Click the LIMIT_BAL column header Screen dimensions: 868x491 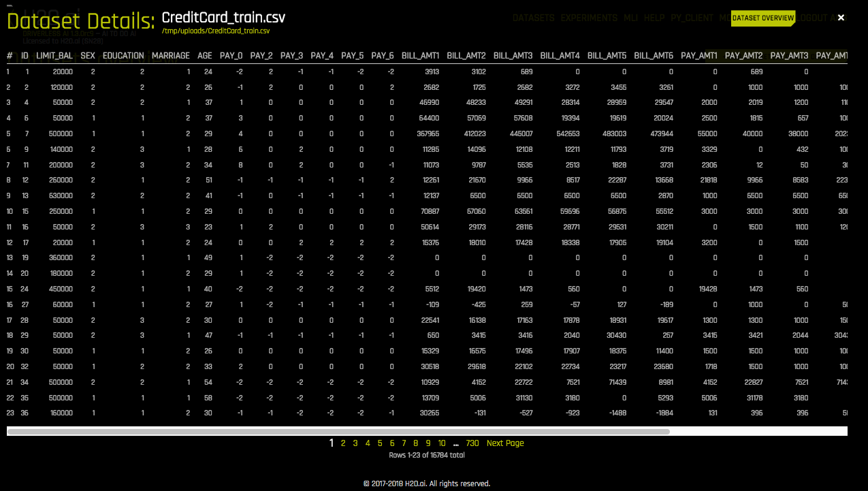click(x=54, y=55)
